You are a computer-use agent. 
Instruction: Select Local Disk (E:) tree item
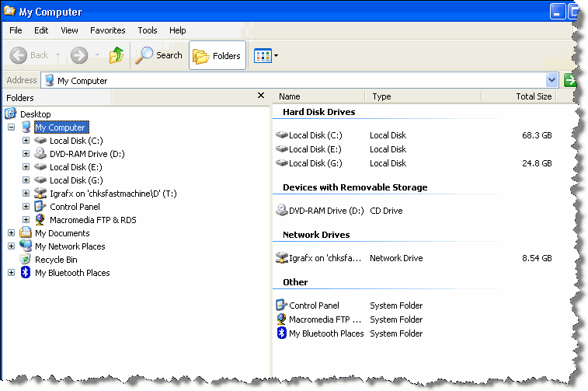[76, 167]
